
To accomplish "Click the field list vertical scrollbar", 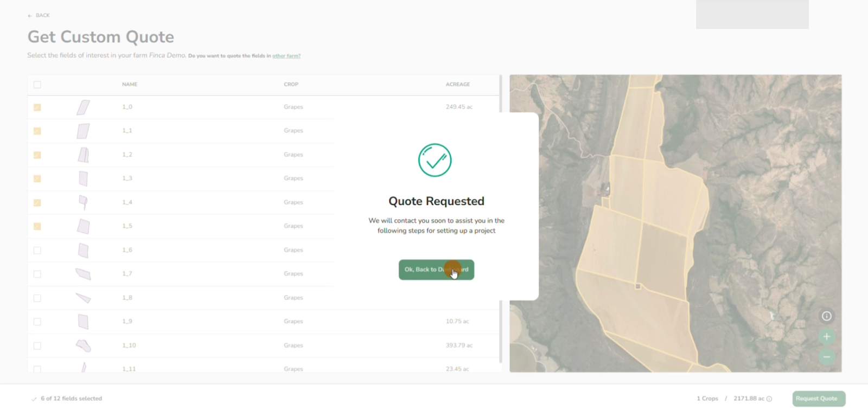I will coord(500,217).
